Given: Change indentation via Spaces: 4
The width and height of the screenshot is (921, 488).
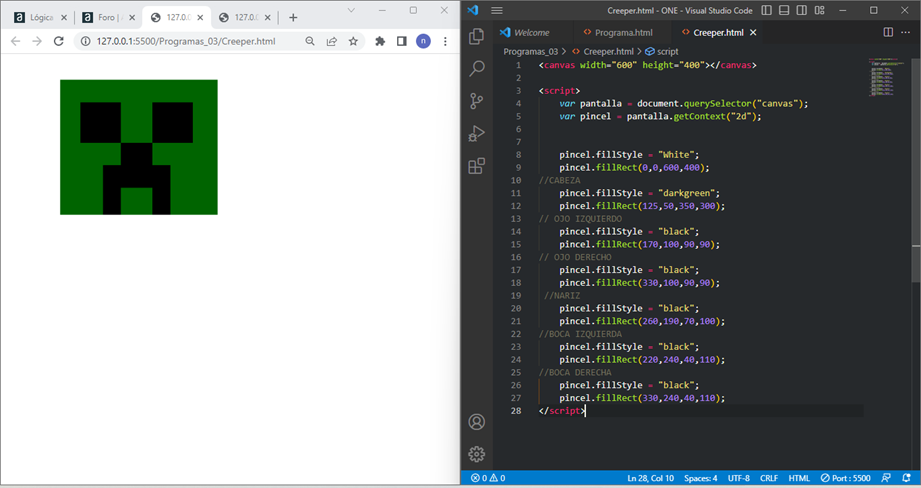Looking at the screenshot, I should 700,478.
